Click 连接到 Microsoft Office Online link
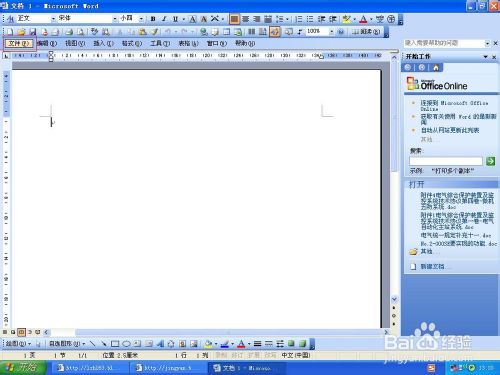This screenshot has width=500, height=375. click(x=454, y=106)
